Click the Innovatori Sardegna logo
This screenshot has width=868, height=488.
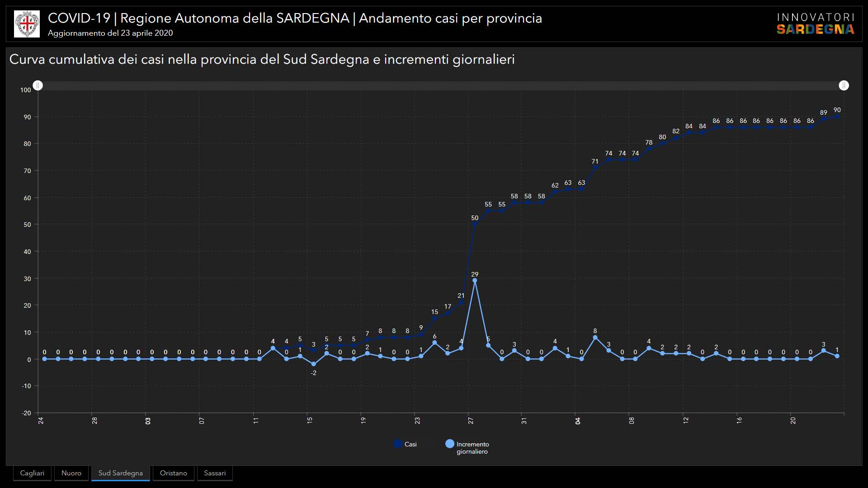pos(815,24)
